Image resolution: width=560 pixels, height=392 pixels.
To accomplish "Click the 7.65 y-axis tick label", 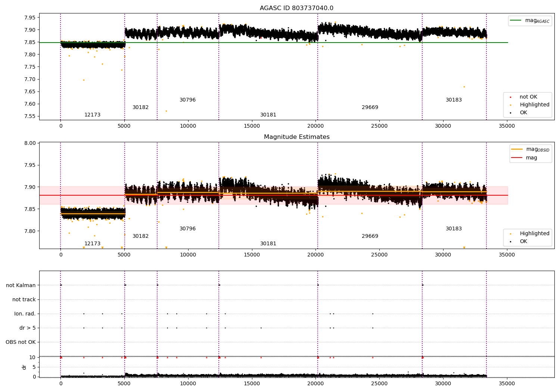I will 30,92.
